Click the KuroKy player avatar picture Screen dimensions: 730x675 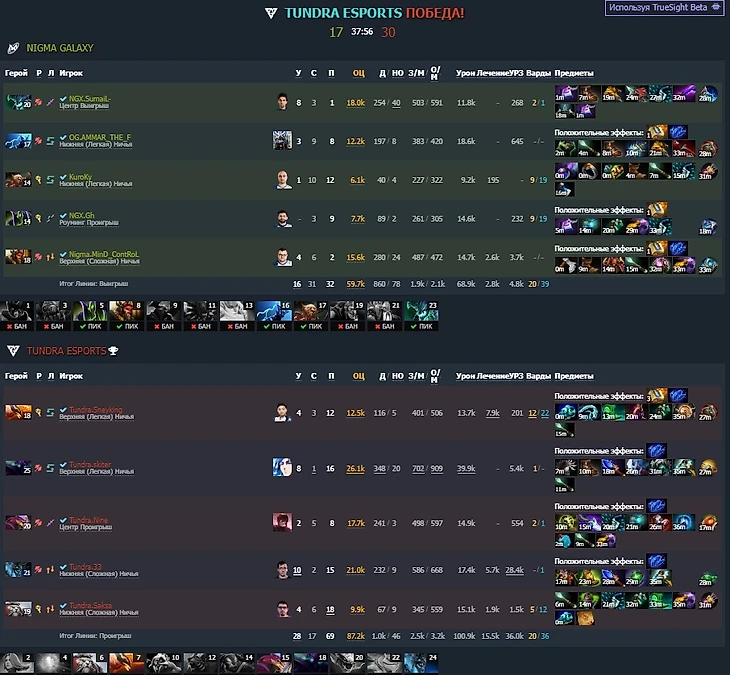click(282, 180)
